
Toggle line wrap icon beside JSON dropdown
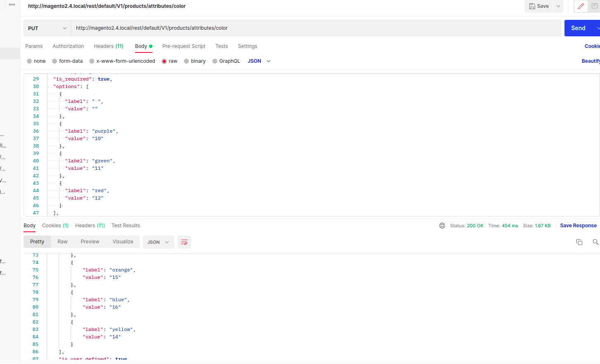[x=184, y=242]
